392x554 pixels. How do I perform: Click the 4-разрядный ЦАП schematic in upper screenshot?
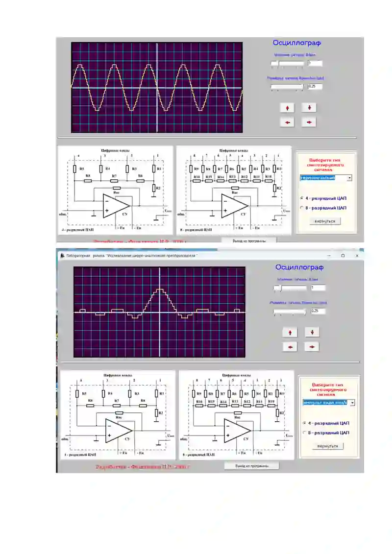115,190
